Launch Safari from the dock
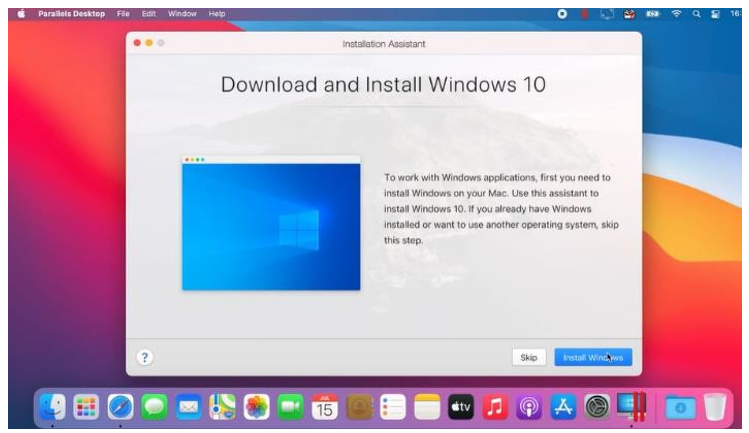749x433 pixels. (121, 407)
